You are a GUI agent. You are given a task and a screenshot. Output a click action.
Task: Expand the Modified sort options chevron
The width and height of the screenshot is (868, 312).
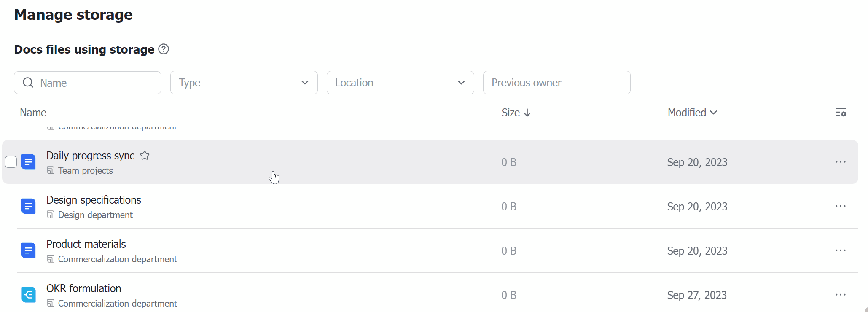point(714,113)
